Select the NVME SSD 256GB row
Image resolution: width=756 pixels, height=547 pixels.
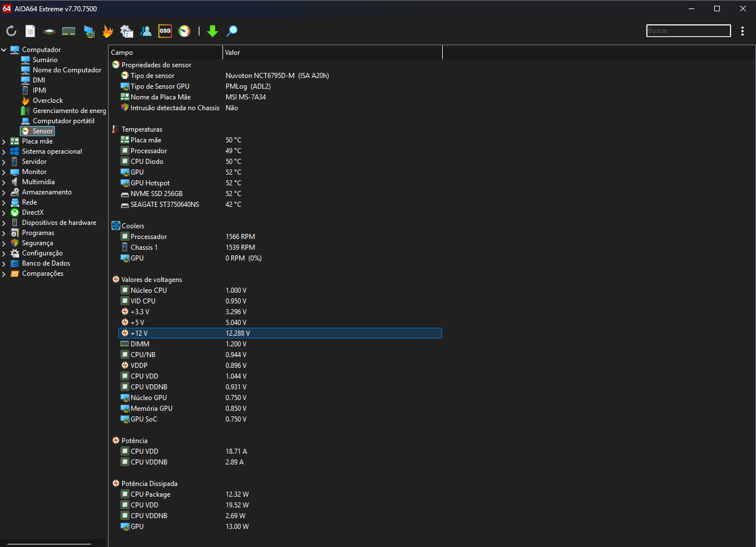click(x=280, y=194)
